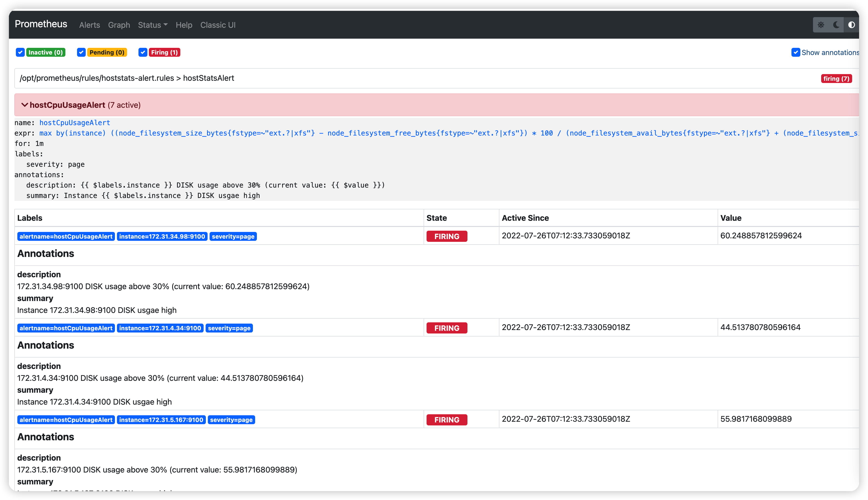This screenshot has width=868, height=500.
Task: Click Active Since timestamp for 172.31.34.98 row
Action: pos(566,236)
